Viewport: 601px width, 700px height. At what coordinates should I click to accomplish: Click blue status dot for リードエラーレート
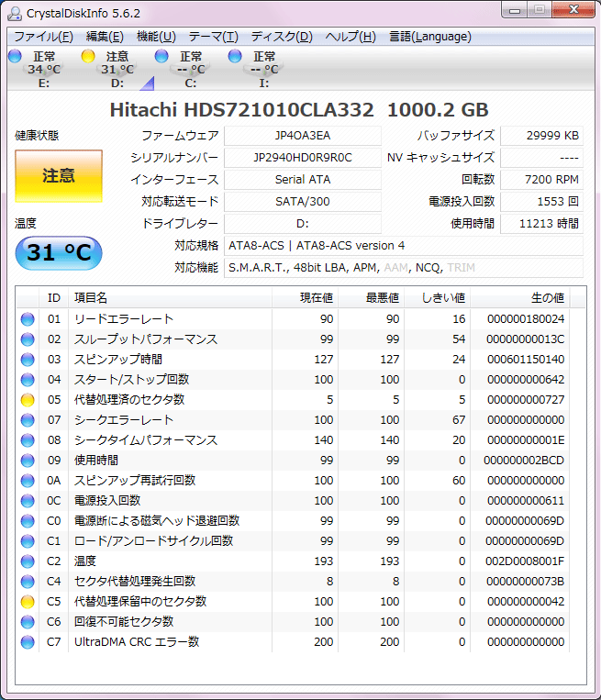(28, 319)
